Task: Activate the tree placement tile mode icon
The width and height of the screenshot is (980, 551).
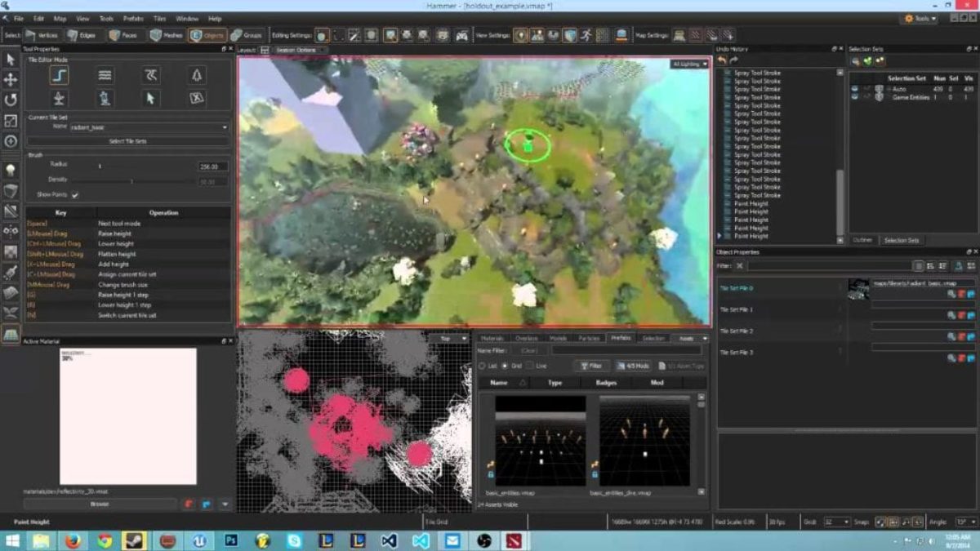Action: click(196, 75)
